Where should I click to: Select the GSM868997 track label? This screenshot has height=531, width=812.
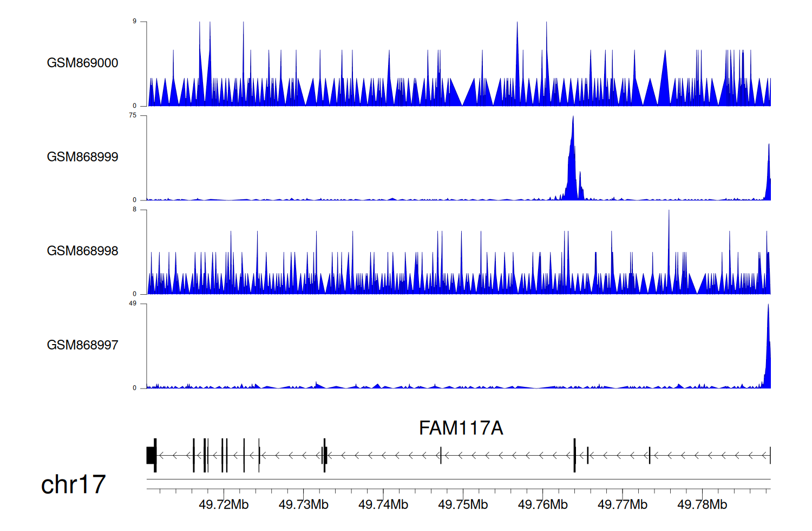click(82, 345)
